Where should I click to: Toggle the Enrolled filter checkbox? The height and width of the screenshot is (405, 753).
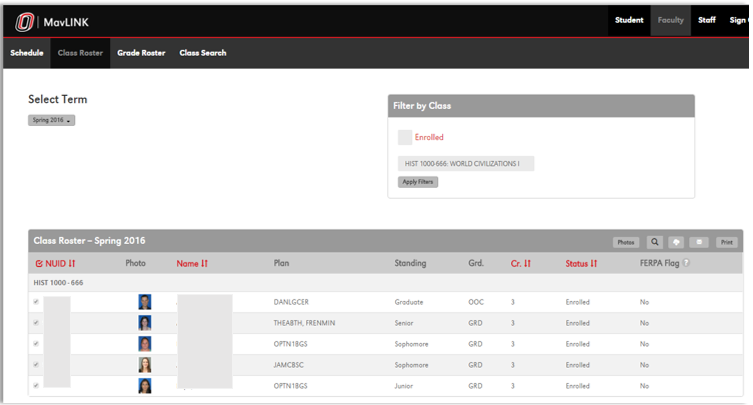[x=405, y=137]
